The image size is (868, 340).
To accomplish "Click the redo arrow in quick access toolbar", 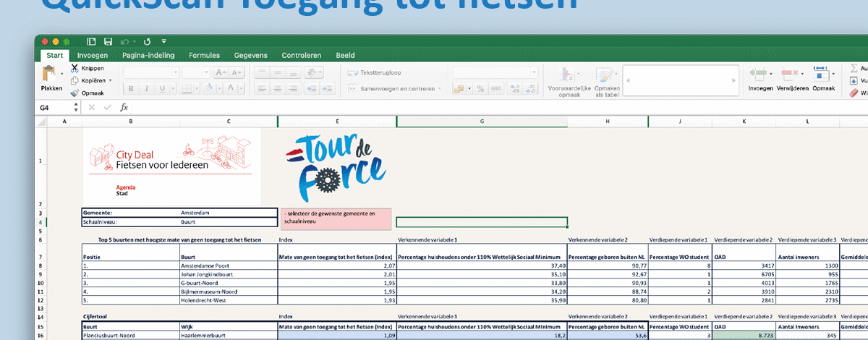I will click(x=148, y=42).
